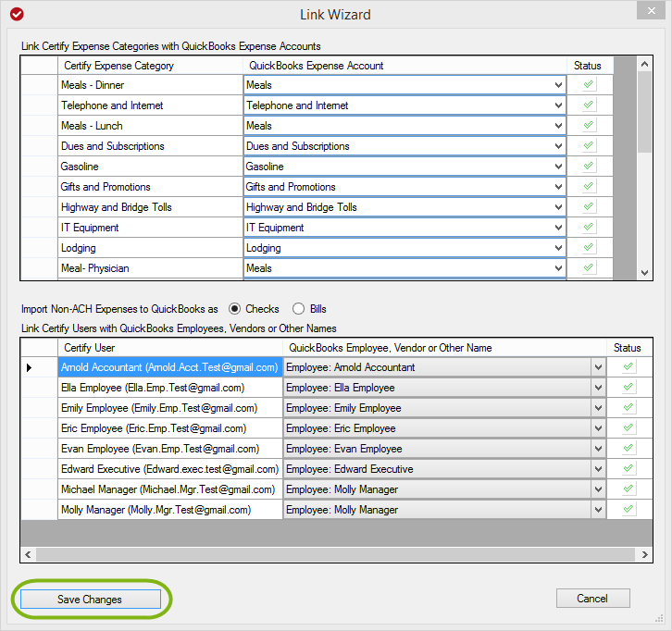Click the status checkmark for Lodging row
Screen dimensions: 672x631
(x=589, y=247)
